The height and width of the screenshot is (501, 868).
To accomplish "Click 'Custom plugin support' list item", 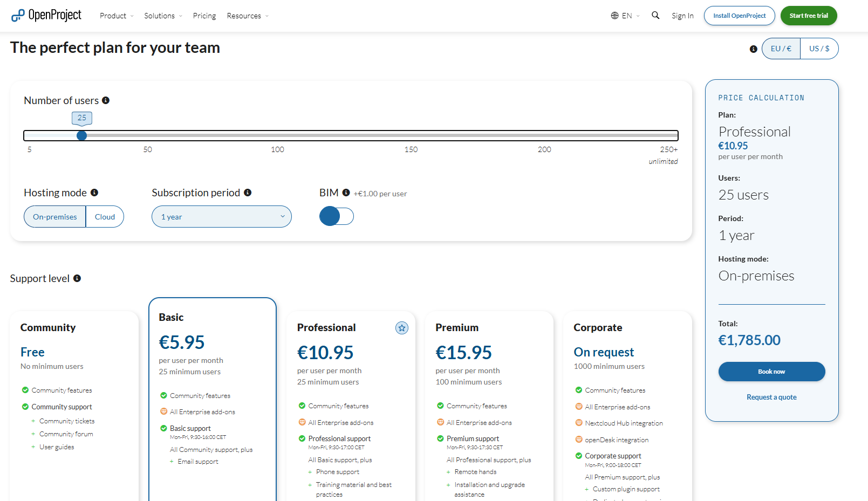I will [x=626, y=489].
